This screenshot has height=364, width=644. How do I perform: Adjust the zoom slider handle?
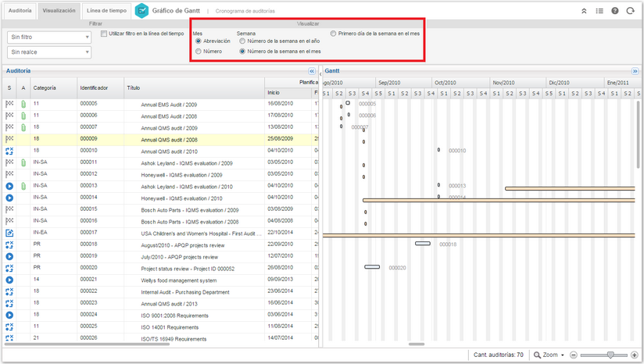(x=610, y=355)
